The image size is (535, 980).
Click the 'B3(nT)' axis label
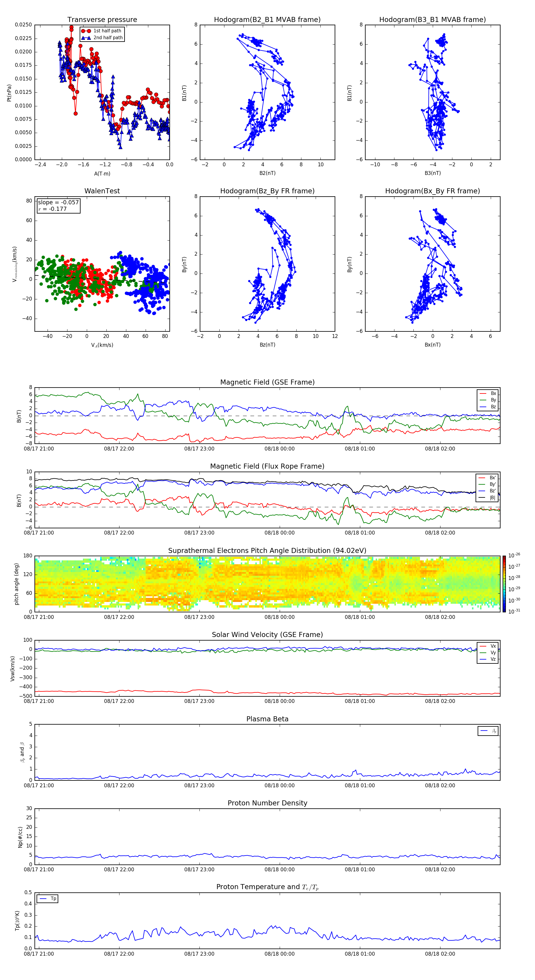(x=432, y=173)
